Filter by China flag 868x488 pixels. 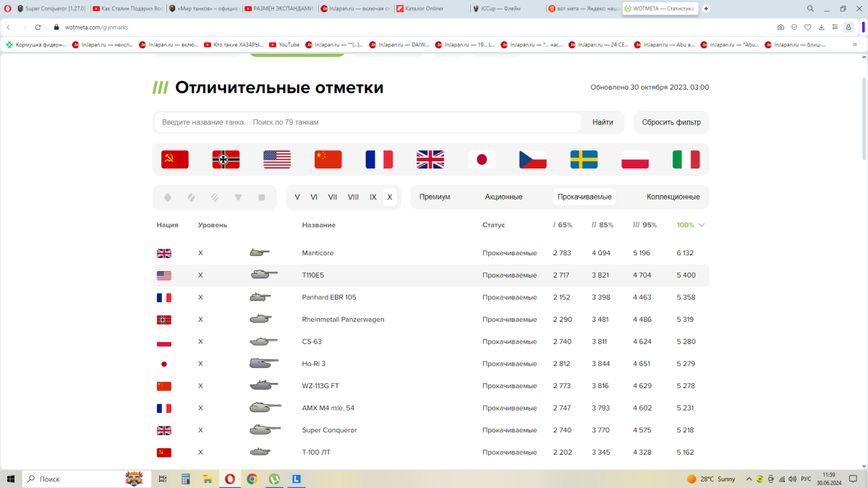tap(328, 159)
